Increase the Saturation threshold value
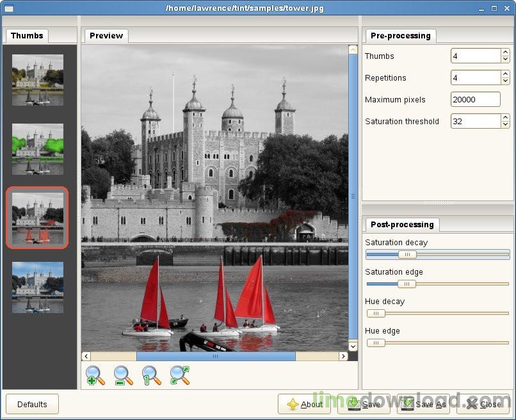 point(505,118)
